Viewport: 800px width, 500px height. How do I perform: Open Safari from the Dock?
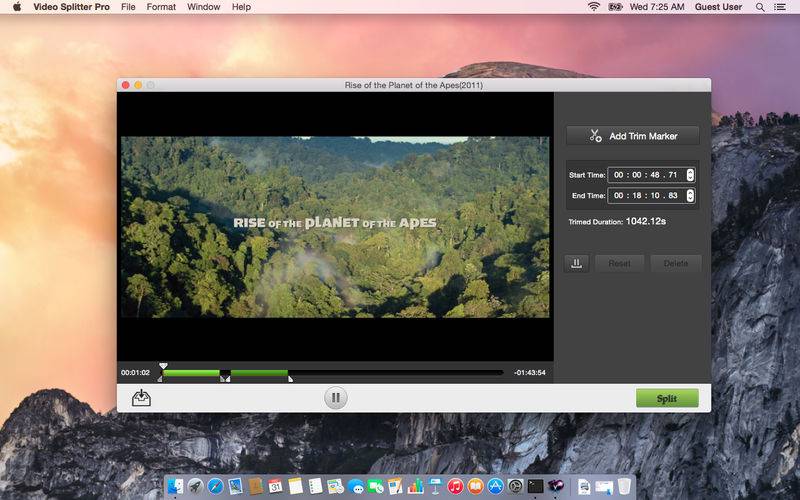[x=215, y=486]
